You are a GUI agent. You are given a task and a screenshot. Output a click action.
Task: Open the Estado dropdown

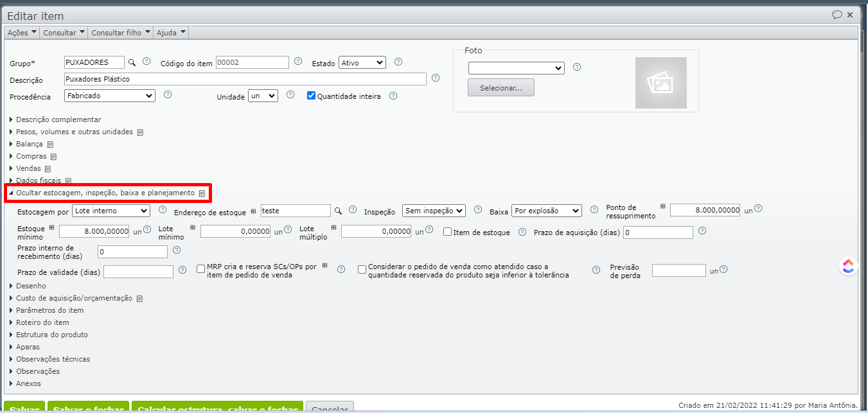pyautogui.click(x=362, y=62)
